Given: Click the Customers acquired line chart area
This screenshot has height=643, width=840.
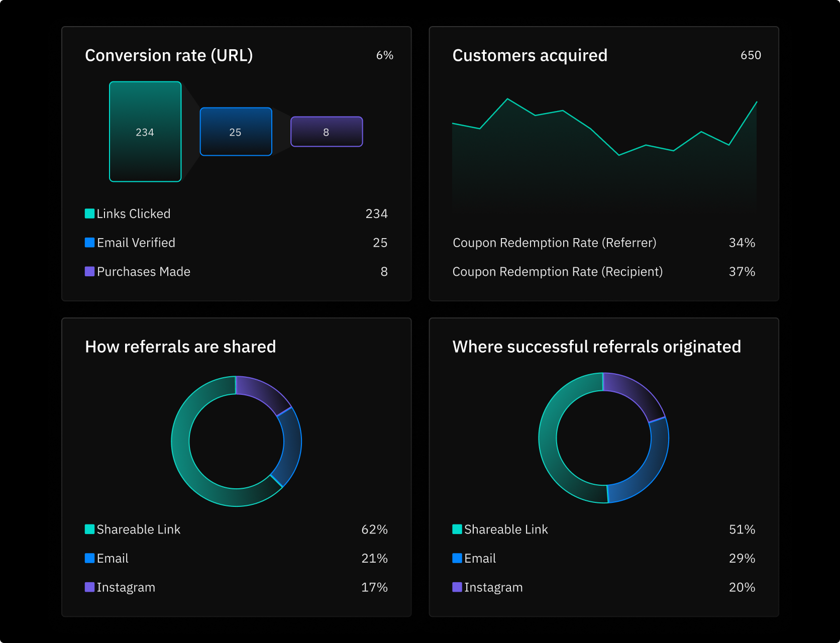Looking at the screenshot, I should point(604,156).
